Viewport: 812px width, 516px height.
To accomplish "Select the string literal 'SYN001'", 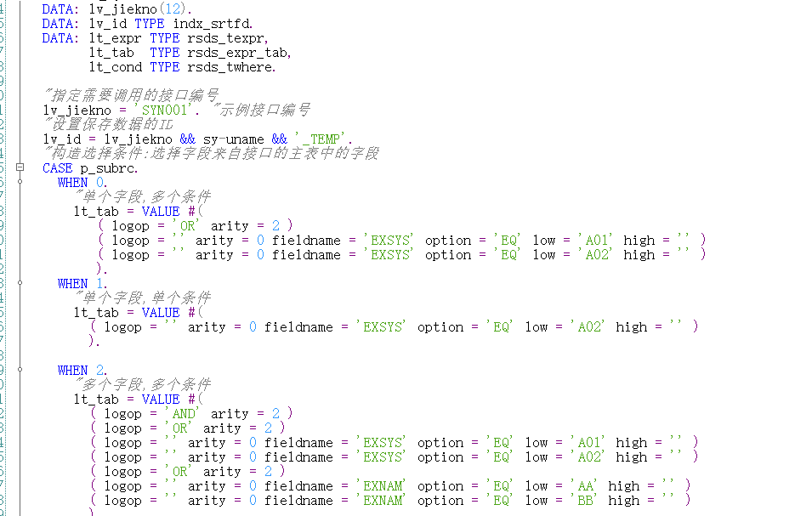I will pos(163,111).
